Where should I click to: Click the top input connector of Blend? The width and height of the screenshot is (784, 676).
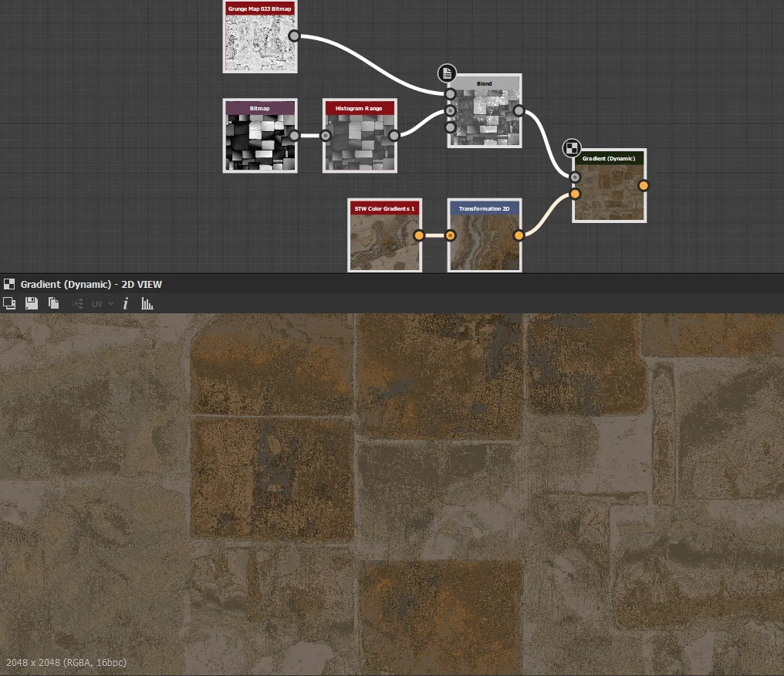[x=450, y=94]
